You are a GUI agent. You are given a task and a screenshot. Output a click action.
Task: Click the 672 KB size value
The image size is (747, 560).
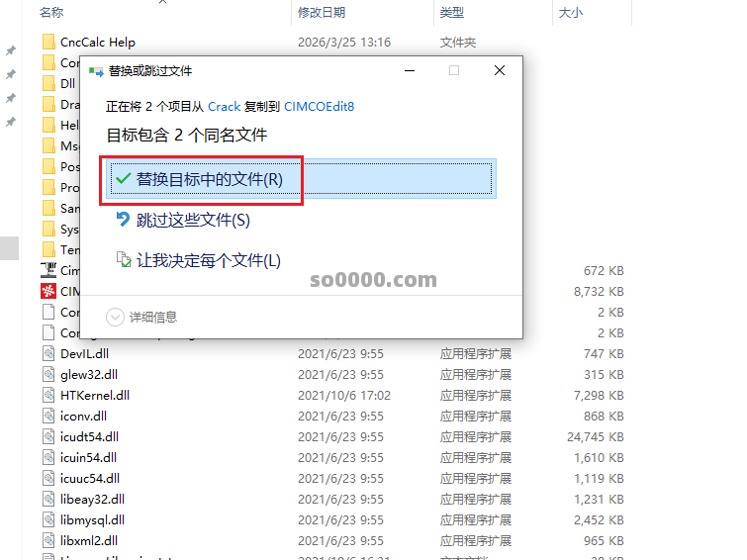(604, 270)
